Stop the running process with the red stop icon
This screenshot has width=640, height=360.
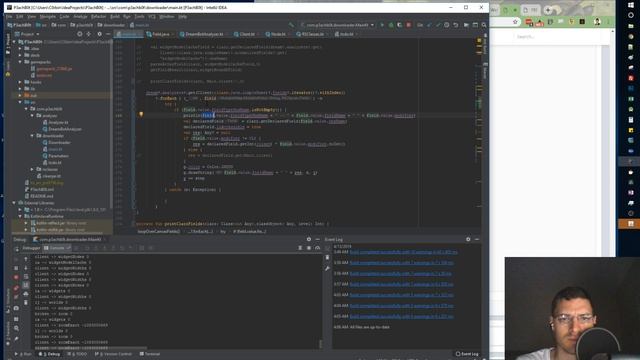pyautogui.click(x=409, y=25)
